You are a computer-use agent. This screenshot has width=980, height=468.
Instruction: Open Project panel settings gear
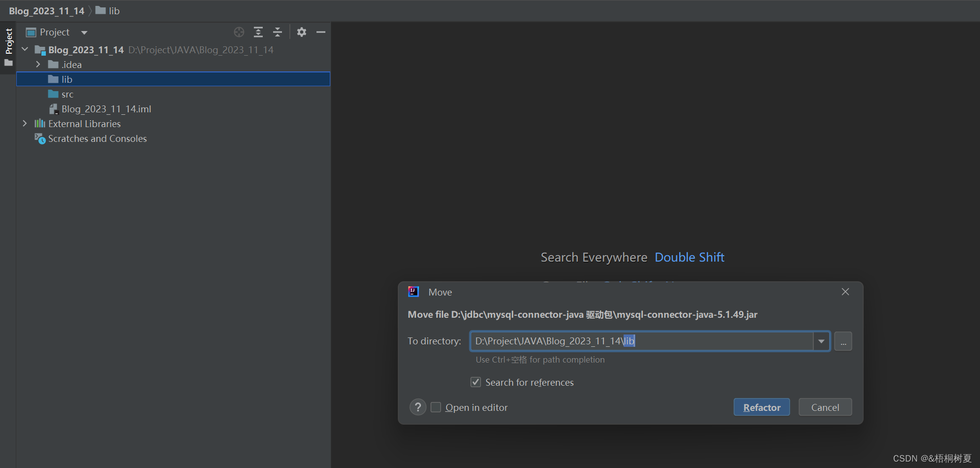pyautogui.click(x=302, y=32)
